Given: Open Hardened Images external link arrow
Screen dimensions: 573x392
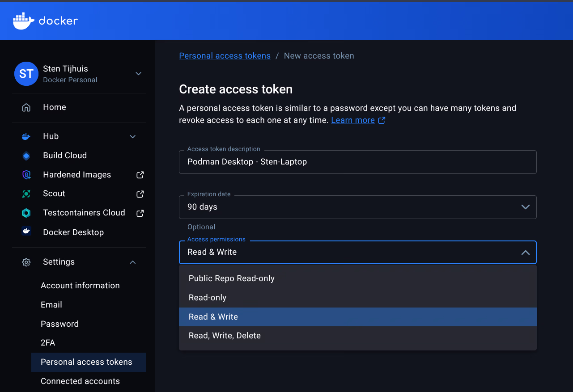Looking at the screenshot, I should tap(140, 175).
